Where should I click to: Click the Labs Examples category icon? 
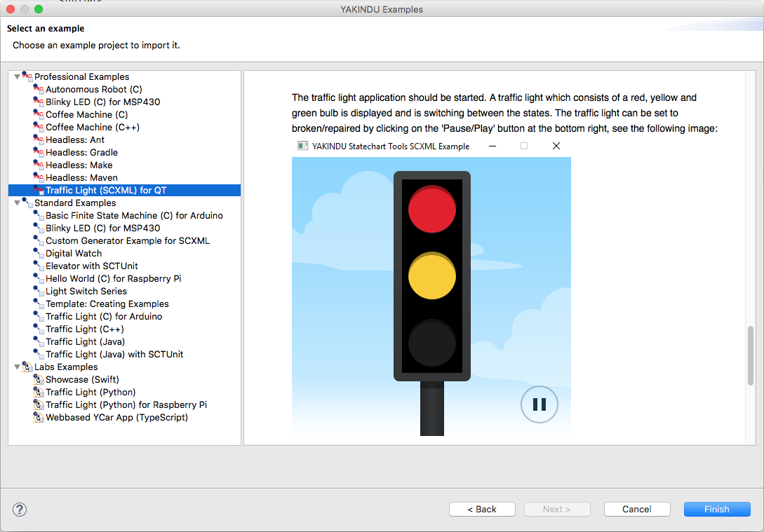27,367
